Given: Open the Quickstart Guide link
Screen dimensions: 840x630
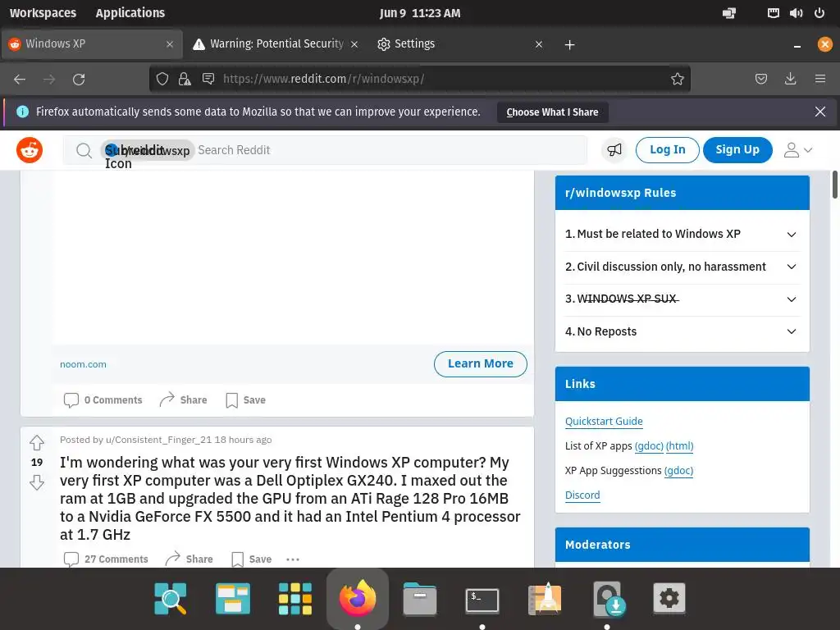Looking at the screenshot, I should [604, 421].
